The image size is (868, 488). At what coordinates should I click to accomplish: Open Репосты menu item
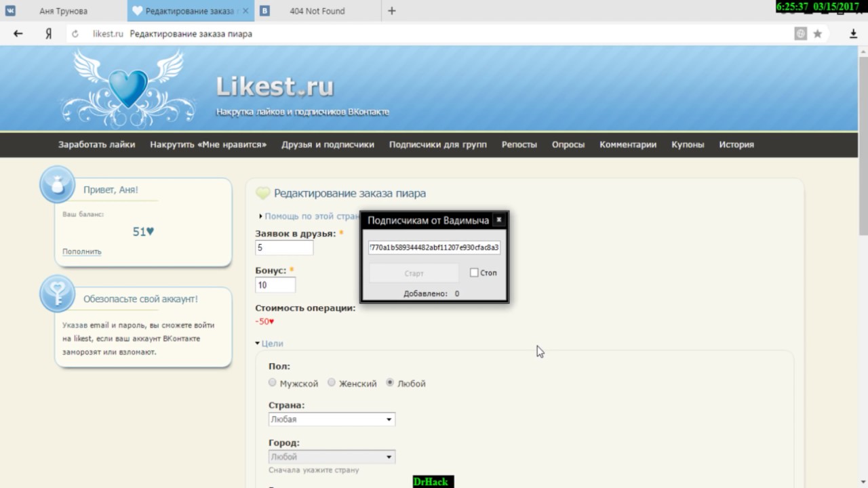pyautogui.click(x=519, y=144)
